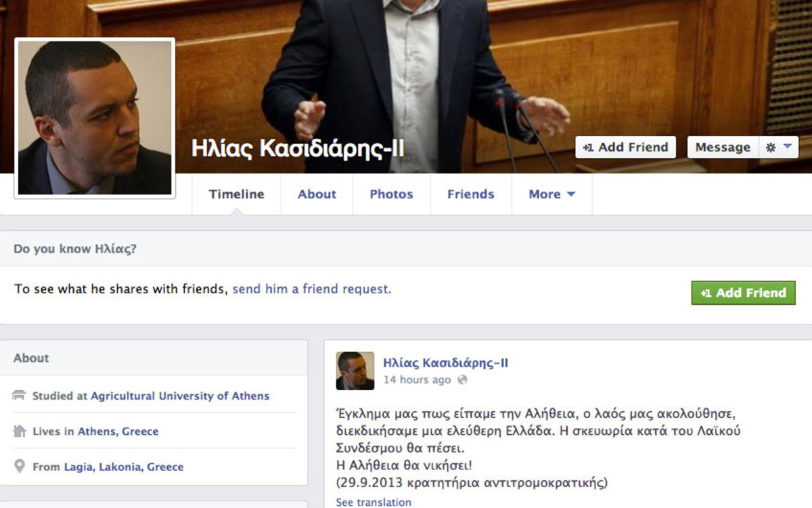
Task: Click the education building icon
Action: pos(19,396)
